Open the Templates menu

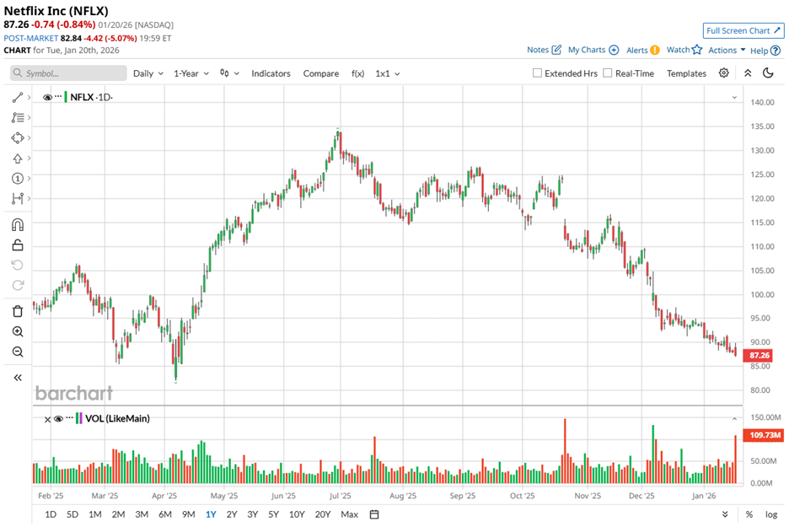tap(686, 73)
